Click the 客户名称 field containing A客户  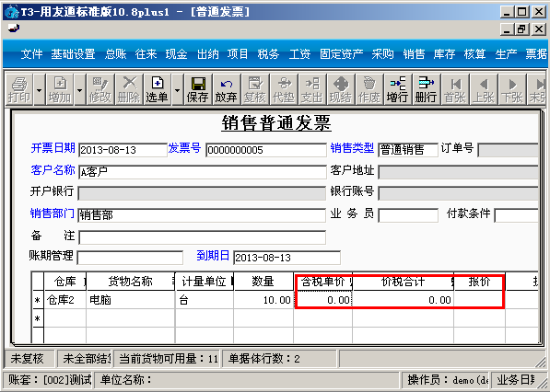(203, 172)
